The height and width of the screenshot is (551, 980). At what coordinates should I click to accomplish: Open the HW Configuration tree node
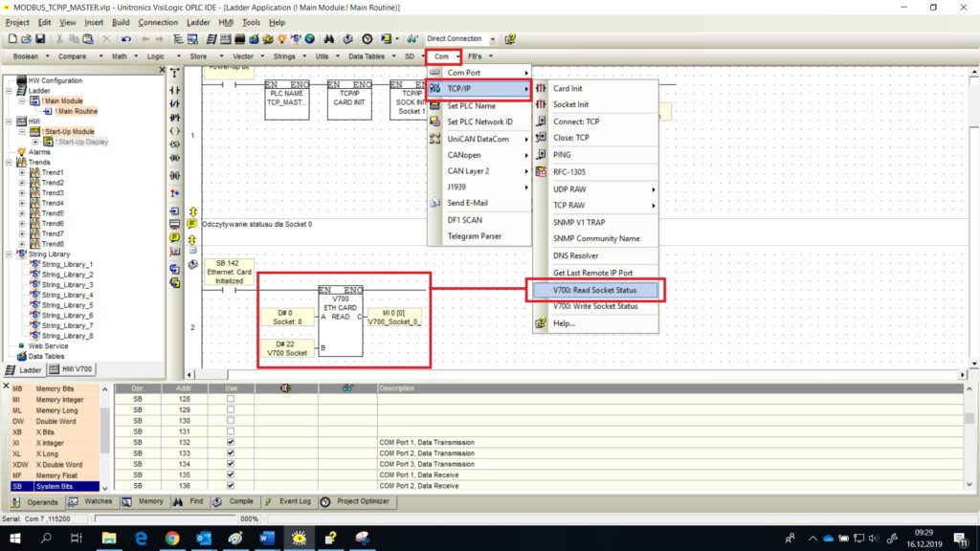pyautogui.click(x=55, y=80)
